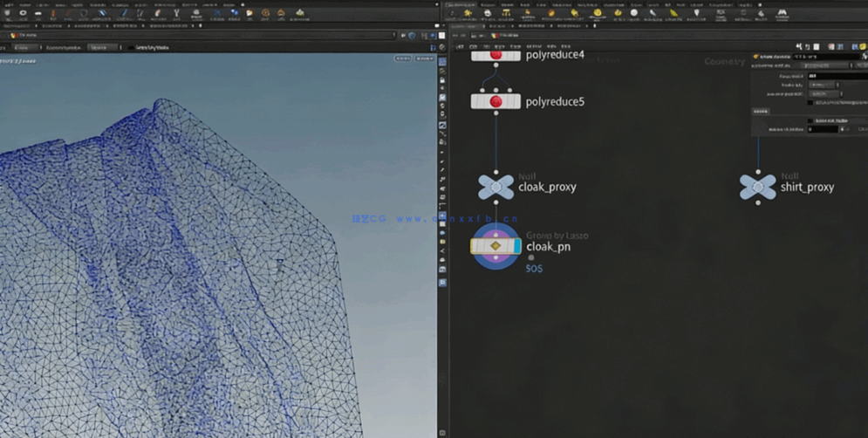Open the Add menu in the network editor

pos(460,47)
